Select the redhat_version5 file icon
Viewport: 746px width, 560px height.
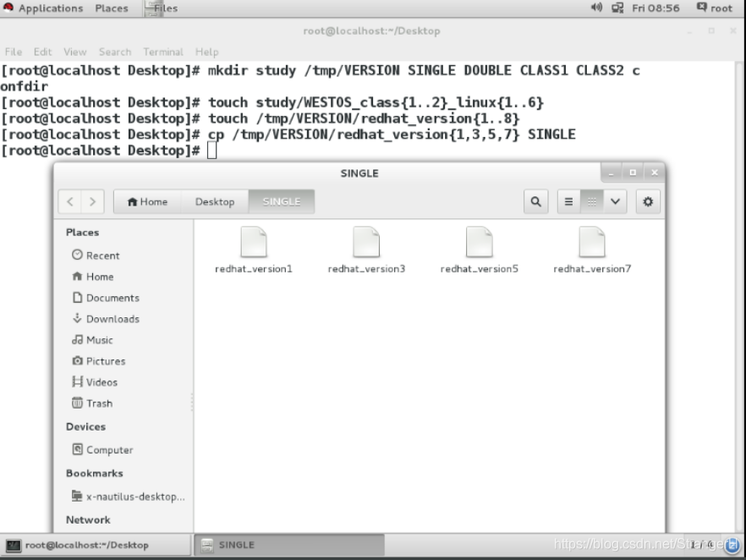point(479,242)
